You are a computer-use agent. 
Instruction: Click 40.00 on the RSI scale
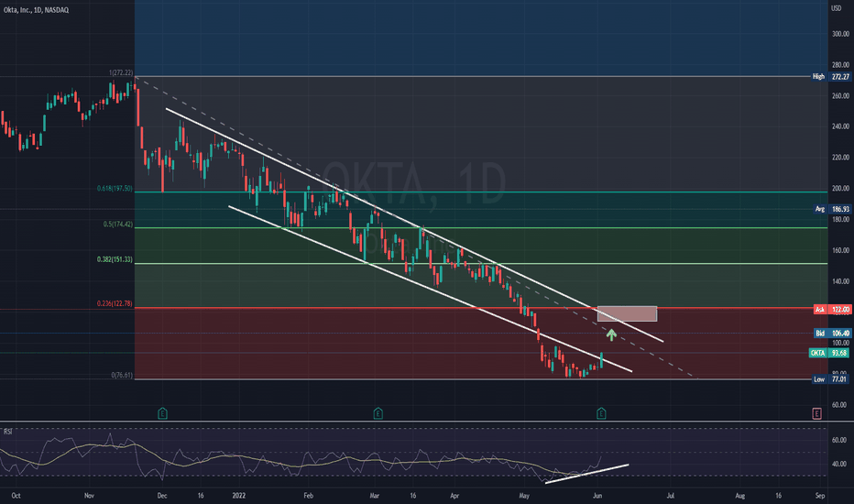[839, 465]
